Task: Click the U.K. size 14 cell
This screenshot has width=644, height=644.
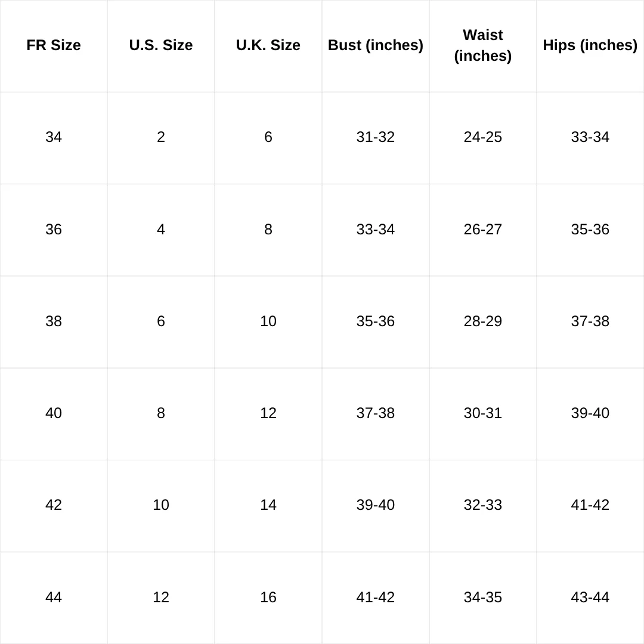Action: click(x=268, y=505)
